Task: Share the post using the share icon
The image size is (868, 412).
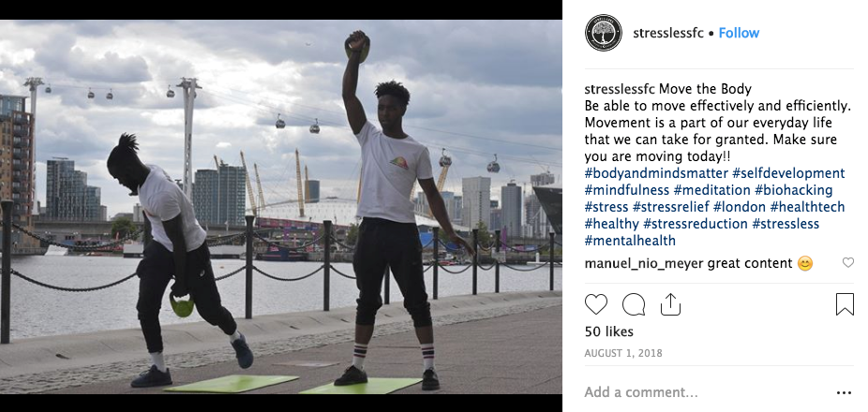Action: pos(670,304)
